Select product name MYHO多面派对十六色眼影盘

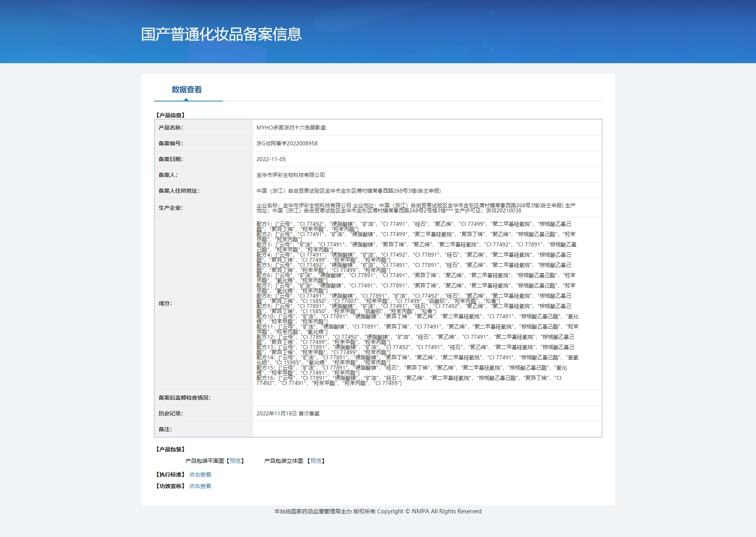point(291,128)
